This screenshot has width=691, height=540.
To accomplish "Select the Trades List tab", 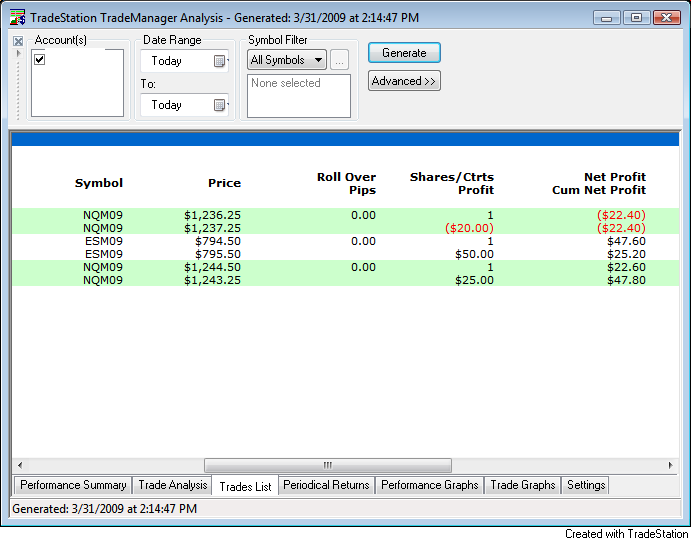I will (245, 486).
